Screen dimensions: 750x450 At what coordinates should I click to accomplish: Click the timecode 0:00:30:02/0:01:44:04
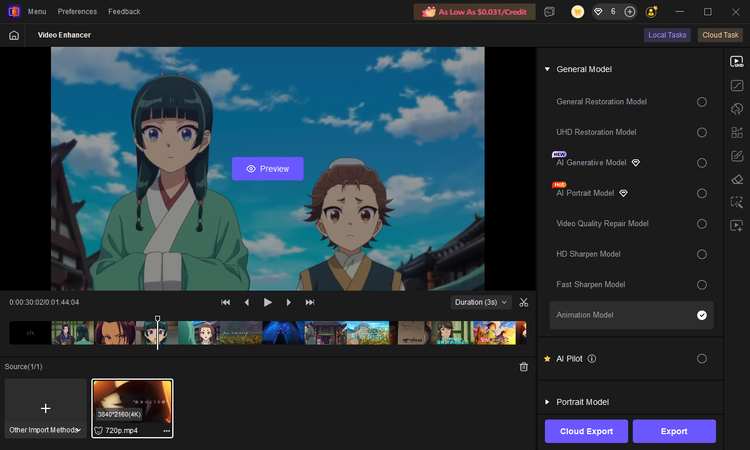point(44,302)
